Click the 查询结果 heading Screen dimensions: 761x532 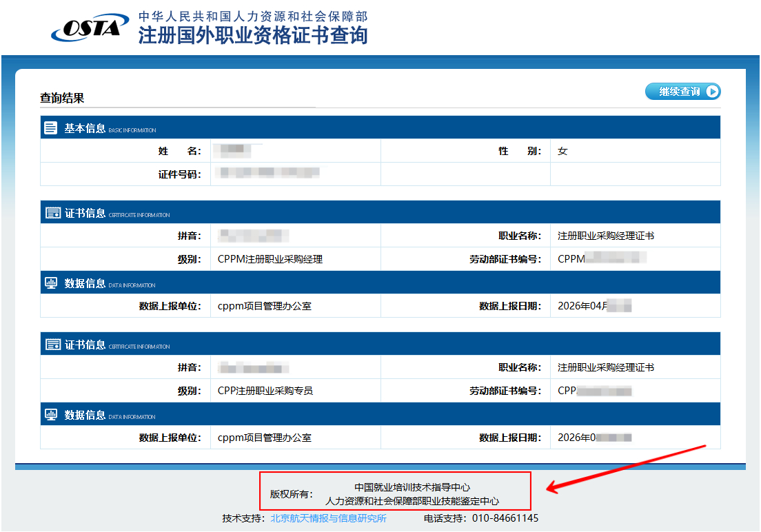[62, 98]
